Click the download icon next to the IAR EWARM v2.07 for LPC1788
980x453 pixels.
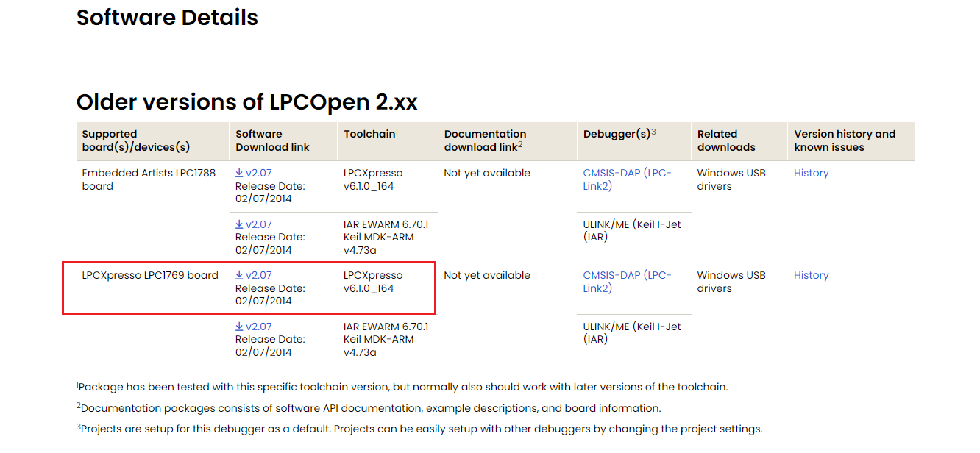[239, 224]
